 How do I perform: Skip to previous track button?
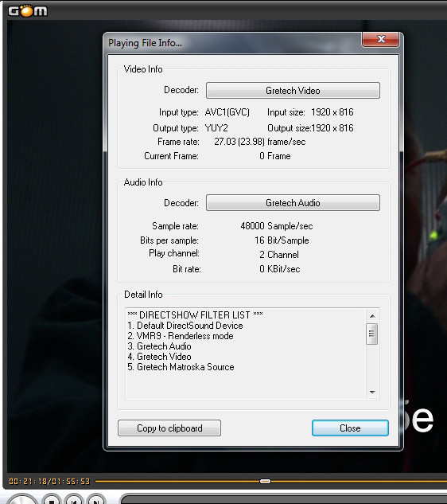tap(73, 499)
